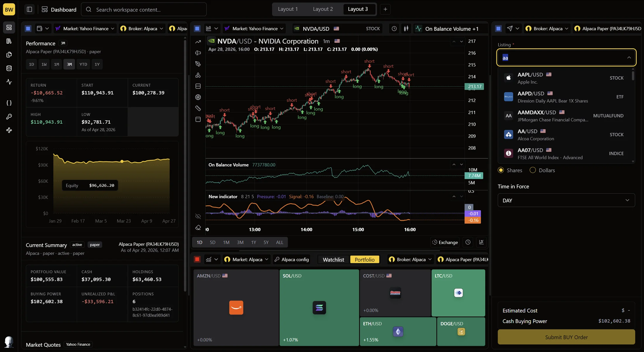Focus the Search workspace content field

click(x=144, y=9)
